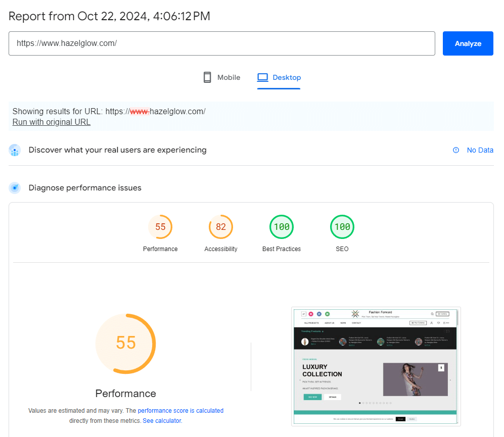This screenshot has height=437, width=504.
Task: Click the Diagnose performance issues icon
Action: [15, 188]
